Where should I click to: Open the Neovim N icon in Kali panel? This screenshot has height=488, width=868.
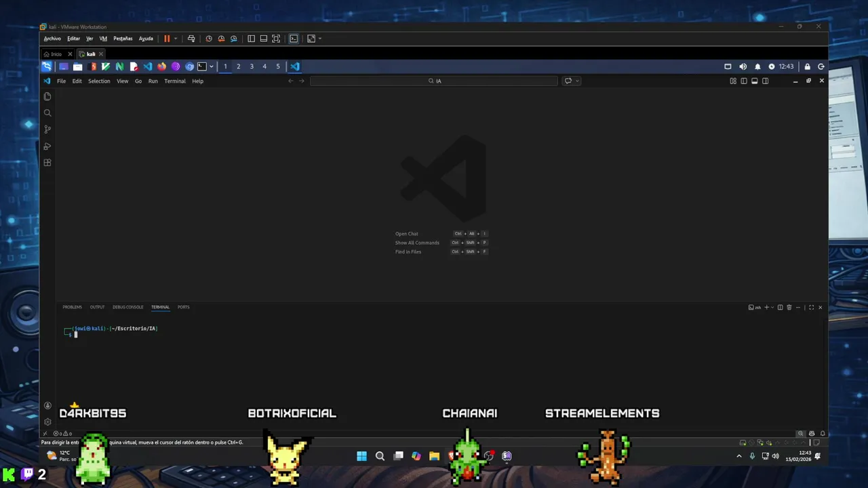(119, 66)
